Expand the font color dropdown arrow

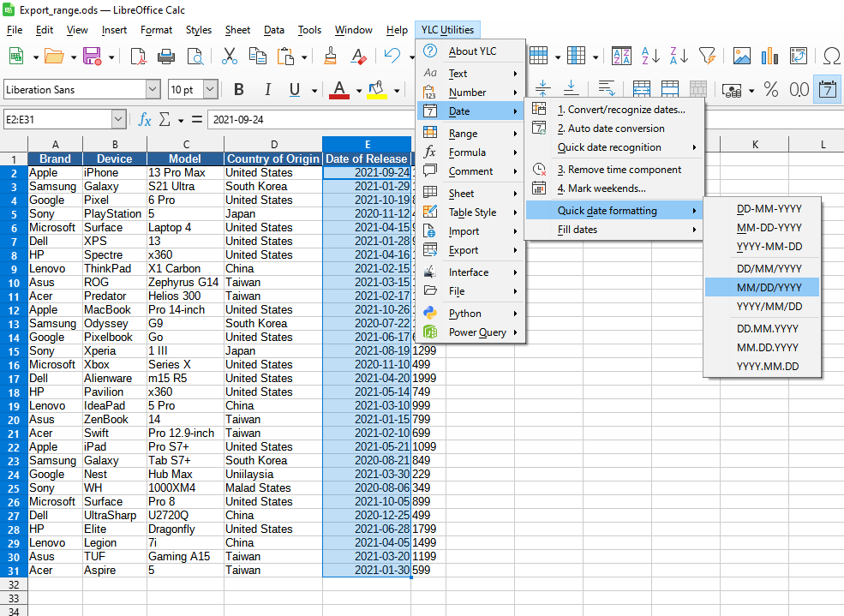[359, 88]
